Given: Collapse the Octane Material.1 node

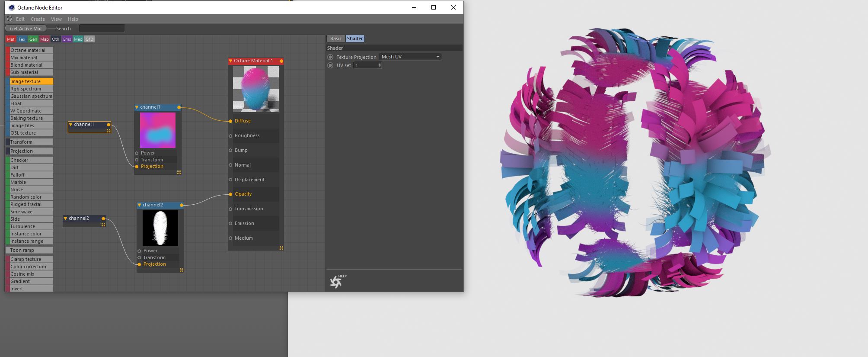Looking at the screenshot, I should 231,61.
